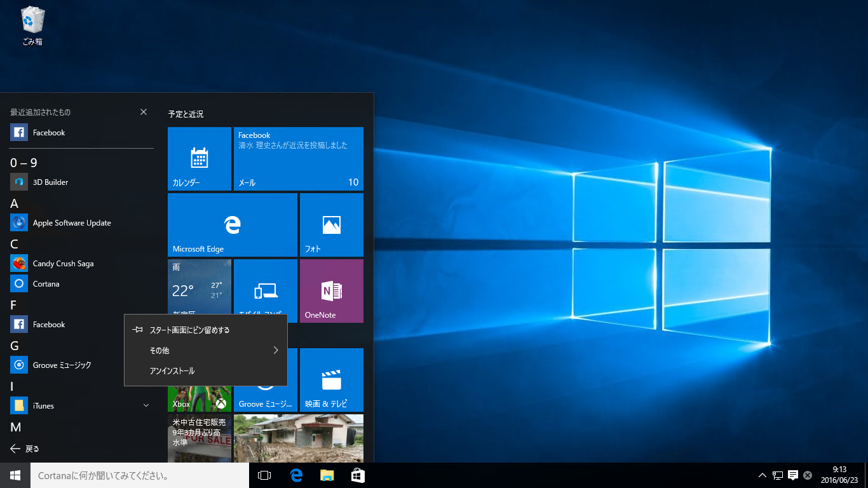Viewport: 868px width, 488px height.
Task: Choose スタート画面にピン留めする in context menu
Action: (206, 330)
